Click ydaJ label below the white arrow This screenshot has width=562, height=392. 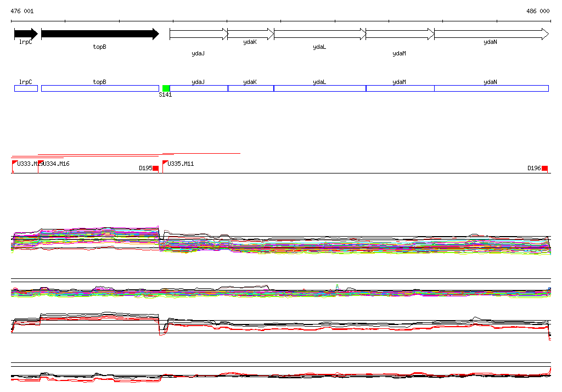tap(198, 53)
